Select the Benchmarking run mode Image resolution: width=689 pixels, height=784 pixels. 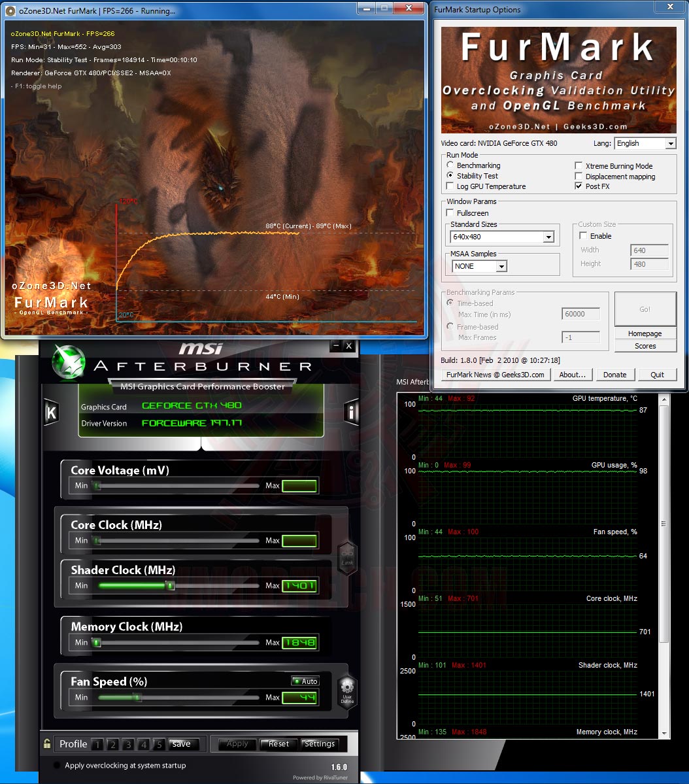450,165
